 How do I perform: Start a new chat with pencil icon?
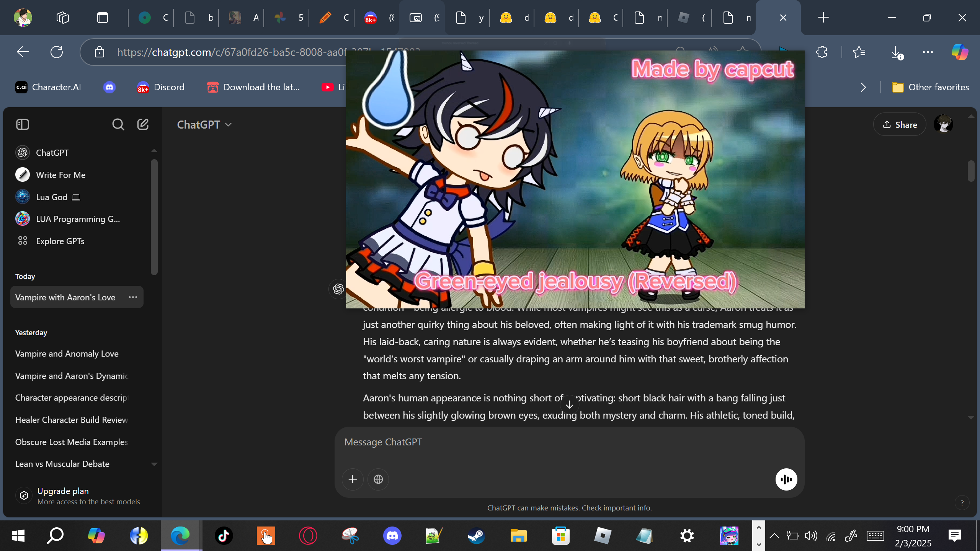pyautogui.click(x=143, y=124)
